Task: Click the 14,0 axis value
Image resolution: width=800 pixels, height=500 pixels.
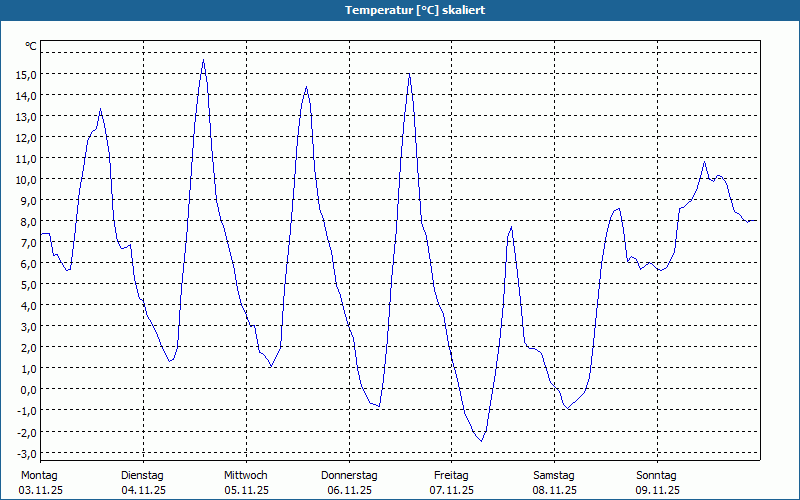Action: coord(26,96)
